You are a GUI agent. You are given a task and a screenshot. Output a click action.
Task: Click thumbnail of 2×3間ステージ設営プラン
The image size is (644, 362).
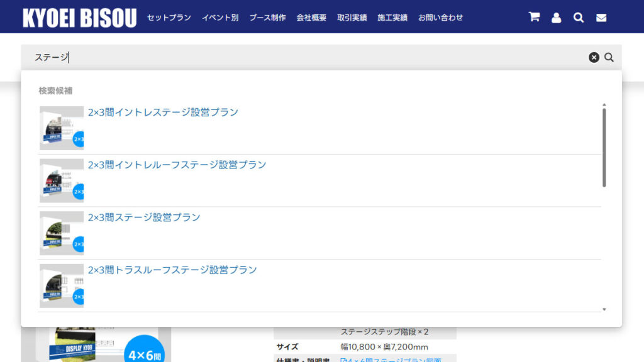pos(62,233)
